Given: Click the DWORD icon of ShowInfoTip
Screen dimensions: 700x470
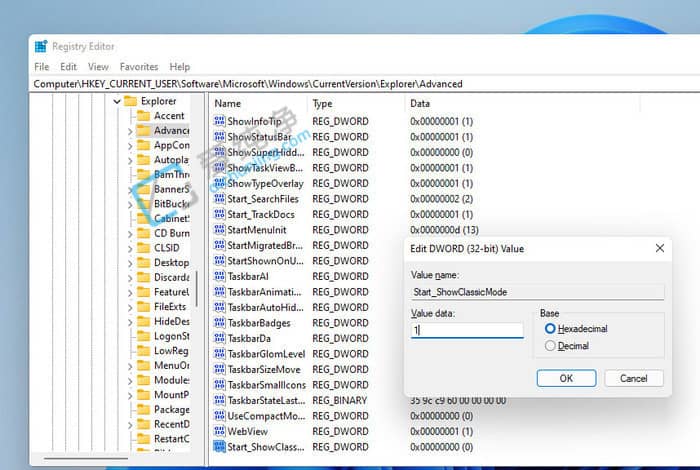Looking at the screenshot, I should 220,121.
